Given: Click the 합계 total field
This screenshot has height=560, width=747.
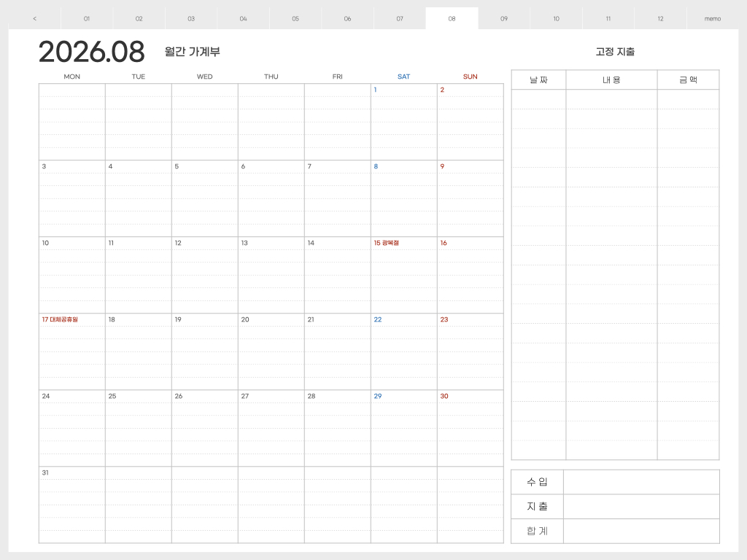Looking at the screenshot, I should tap(641, 531).
